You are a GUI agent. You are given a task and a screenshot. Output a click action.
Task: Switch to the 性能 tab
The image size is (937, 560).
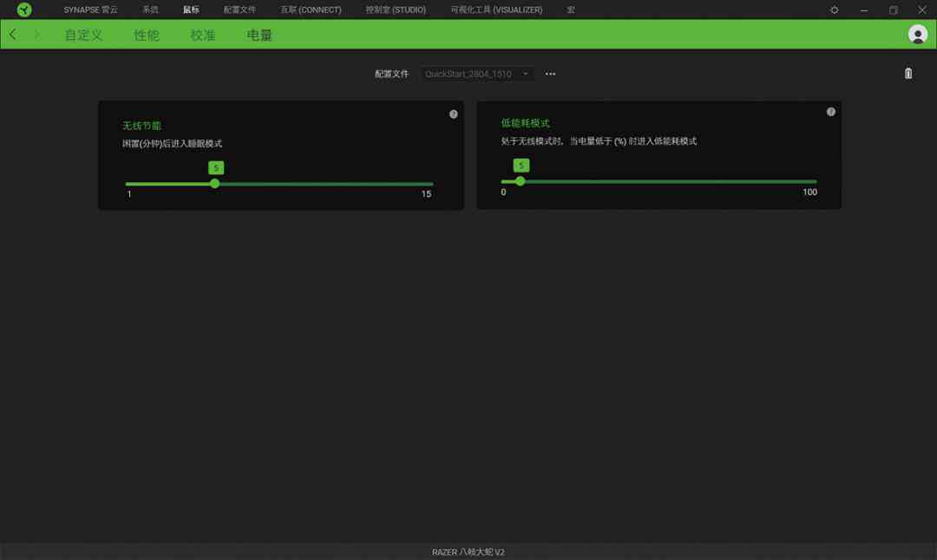click(x=147, y=36)
